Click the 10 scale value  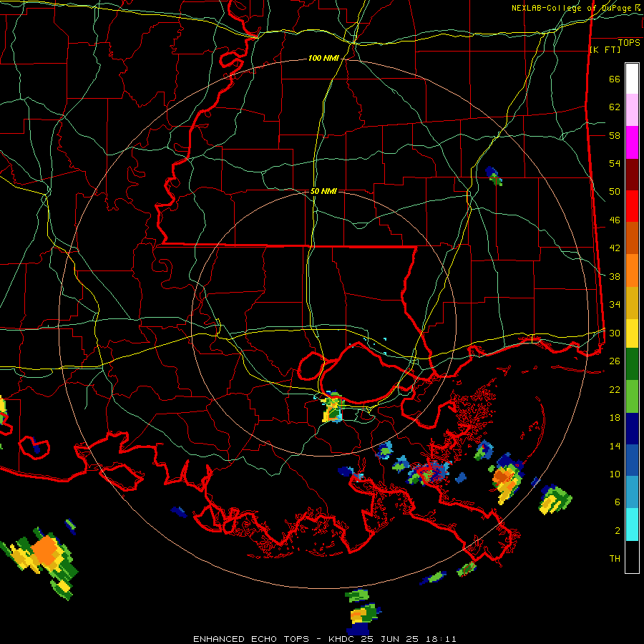click(615, 474)
